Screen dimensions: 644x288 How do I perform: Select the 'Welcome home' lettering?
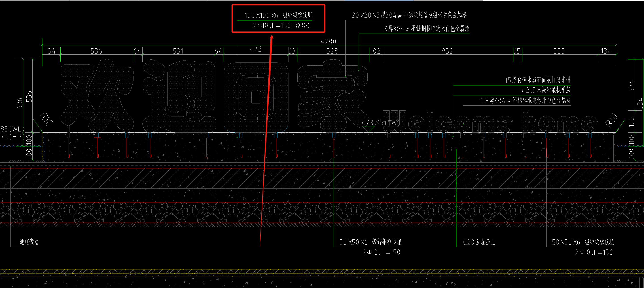tap(491, 121)
